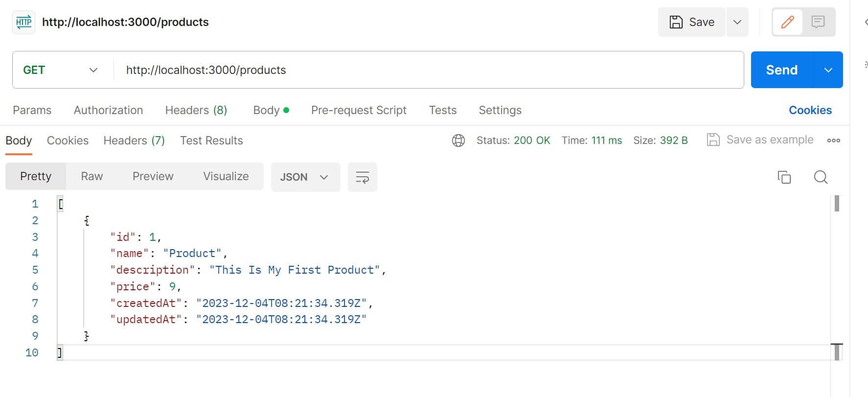
Task: Click the response vertical scrollbar thumb
Action: click(x=837, y=203)
